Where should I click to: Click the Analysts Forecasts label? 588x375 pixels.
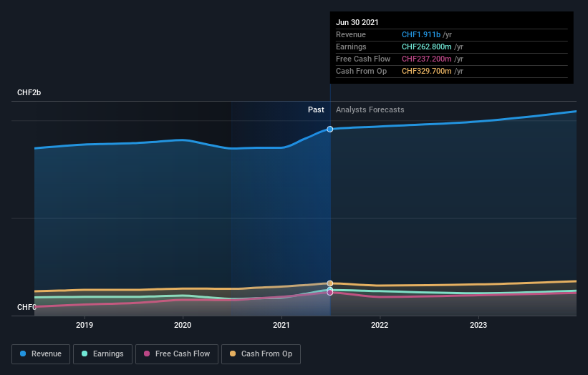tap(370, 109)
